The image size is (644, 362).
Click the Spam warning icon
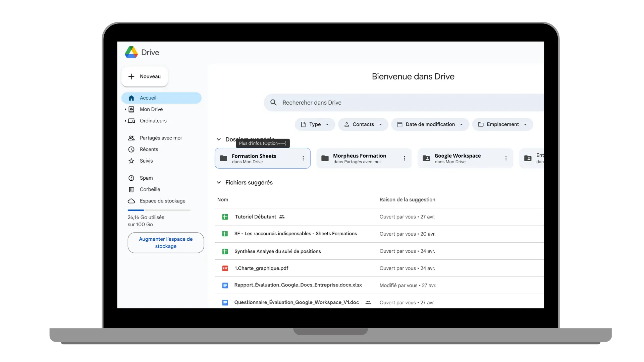[x=131, y=178]
